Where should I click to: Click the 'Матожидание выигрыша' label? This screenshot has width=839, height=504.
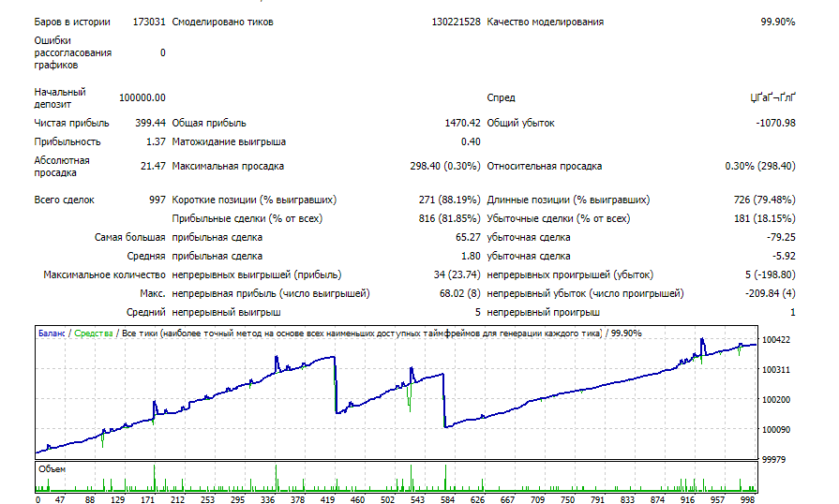point(229,141)
